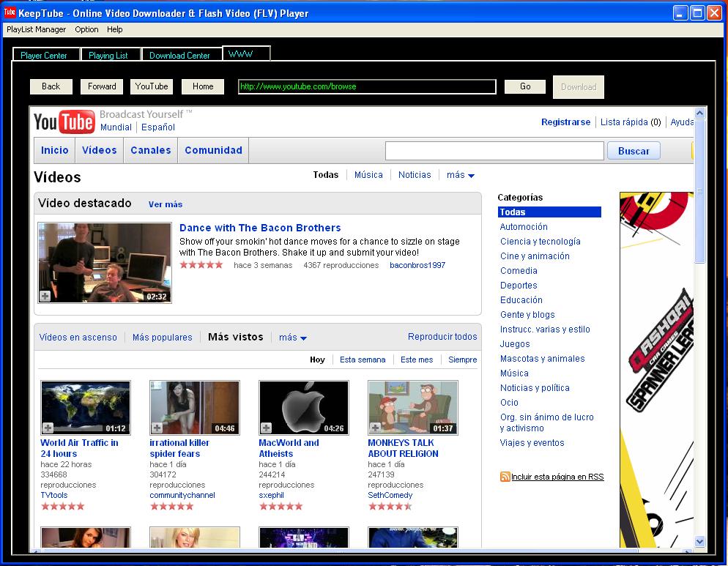
Task: Add Bacon Brothers video to quick list plus icon
Action: (45, 296)
